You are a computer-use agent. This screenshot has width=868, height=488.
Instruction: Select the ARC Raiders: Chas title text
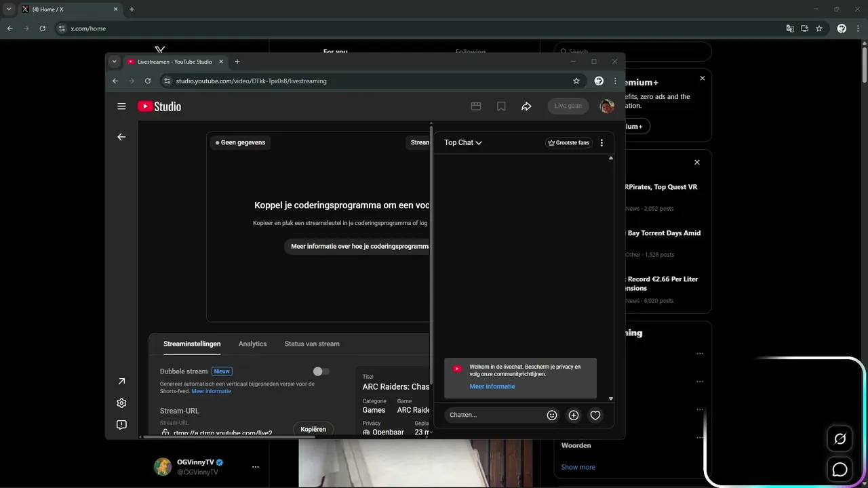point(396,387)
